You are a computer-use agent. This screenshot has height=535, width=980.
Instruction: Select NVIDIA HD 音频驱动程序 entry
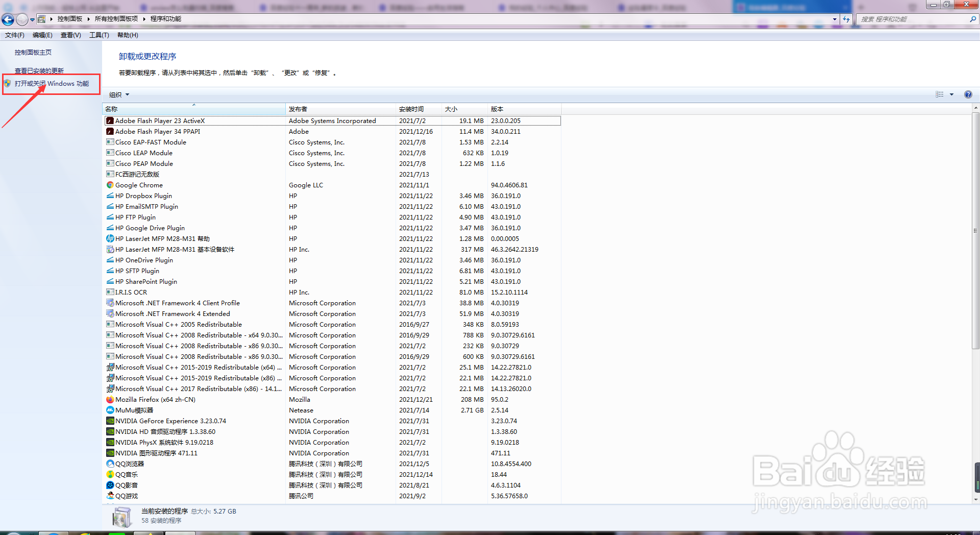pos(333,432)
